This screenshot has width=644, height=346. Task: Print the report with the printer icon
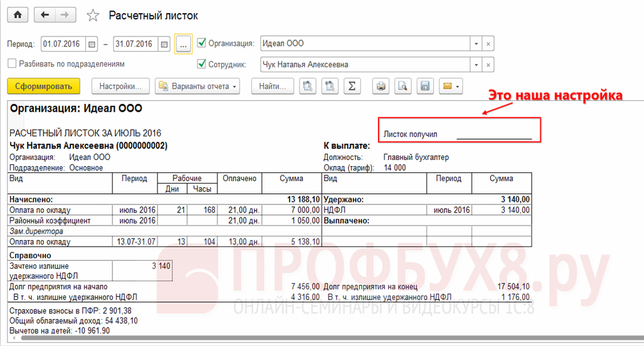coord(381,86)
